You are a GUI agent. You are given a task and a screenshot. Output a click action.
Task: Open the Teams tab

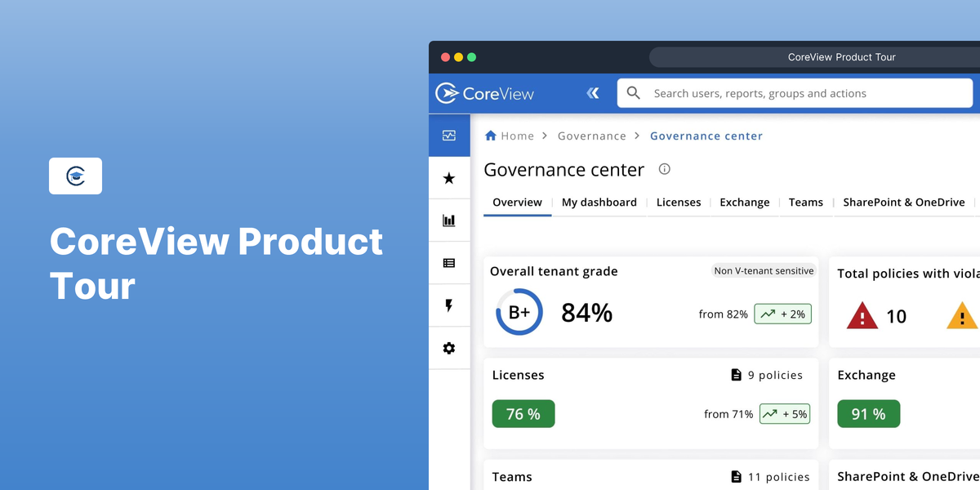click(806, 202)
